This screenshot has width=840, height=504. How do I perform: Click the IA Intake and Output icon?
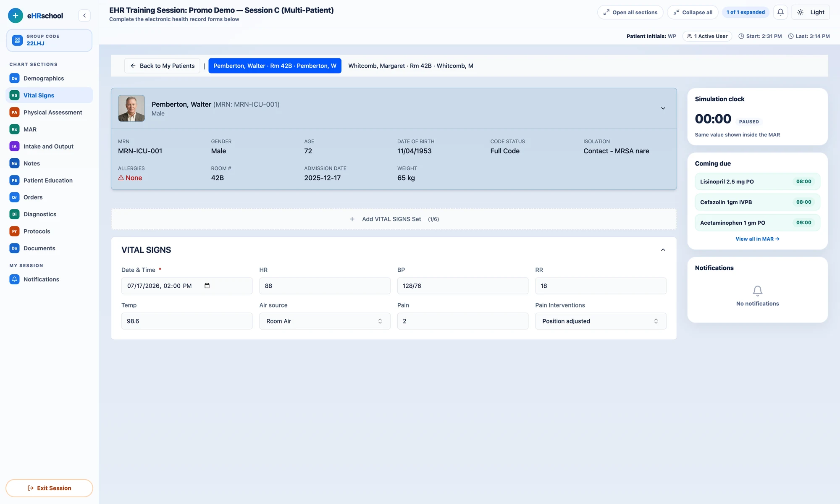click(x=14, y=147)
